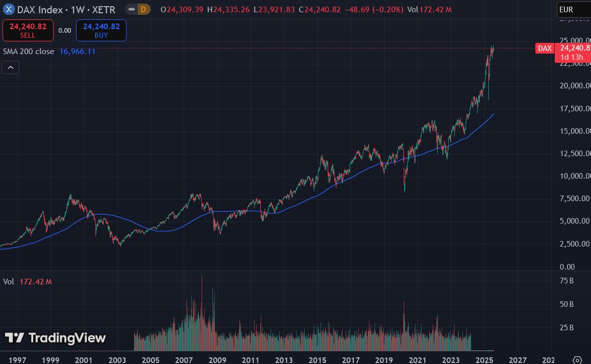
Task: Click 2,500.00 on the price axis
Action: pos(575,244)
